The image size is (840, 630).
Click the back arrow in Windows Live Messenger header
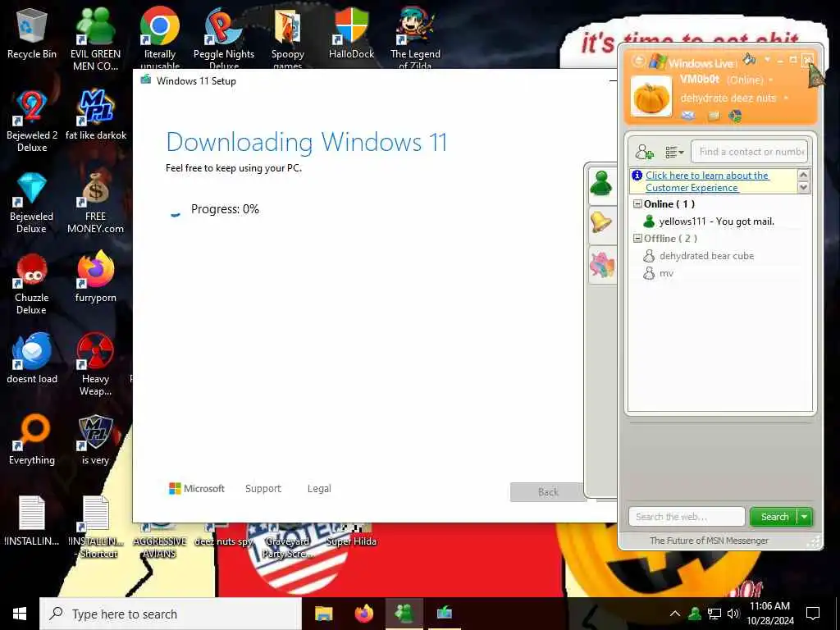pos(638,61)
